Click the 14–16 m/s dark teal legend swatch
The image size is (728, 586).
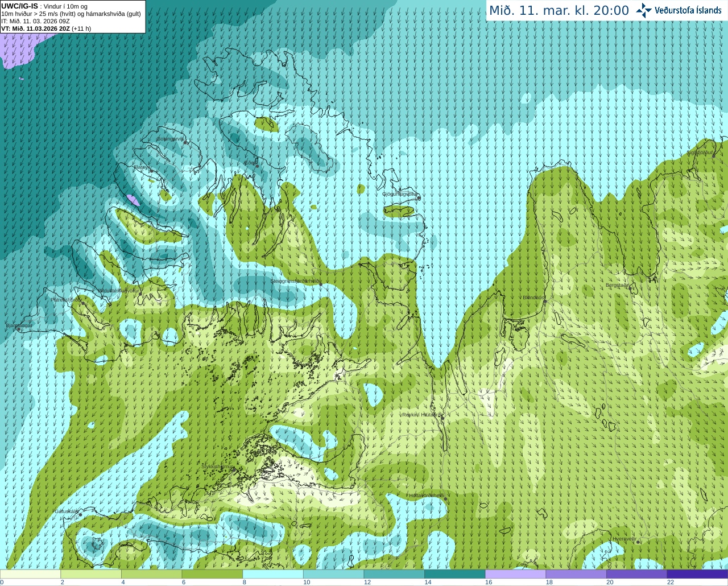point(455,574)
